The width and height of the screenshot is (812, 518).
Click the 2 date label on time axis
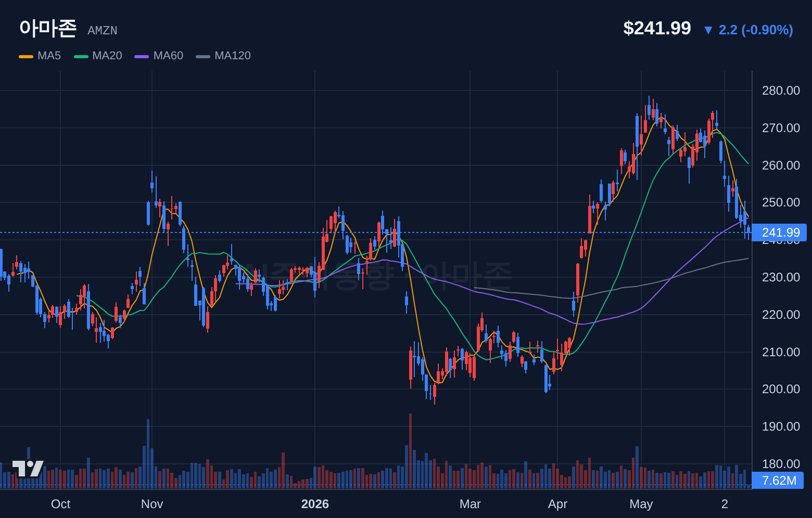click(x=725, y=504)
